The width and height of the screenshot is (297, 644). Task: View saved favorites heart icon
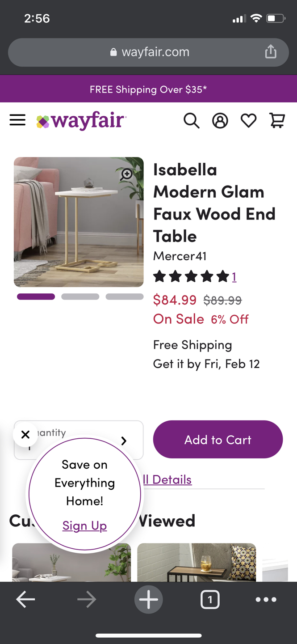click(248, 121)
